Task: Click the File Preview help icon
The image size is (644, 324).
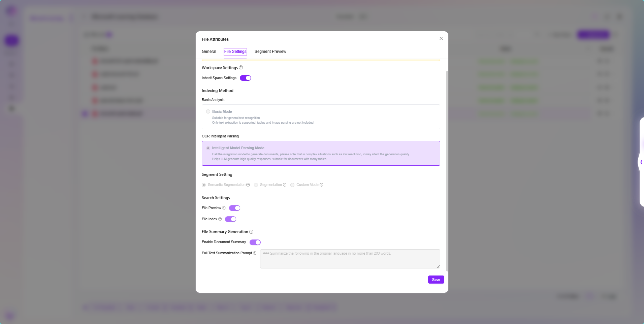Action: [224, 208]
